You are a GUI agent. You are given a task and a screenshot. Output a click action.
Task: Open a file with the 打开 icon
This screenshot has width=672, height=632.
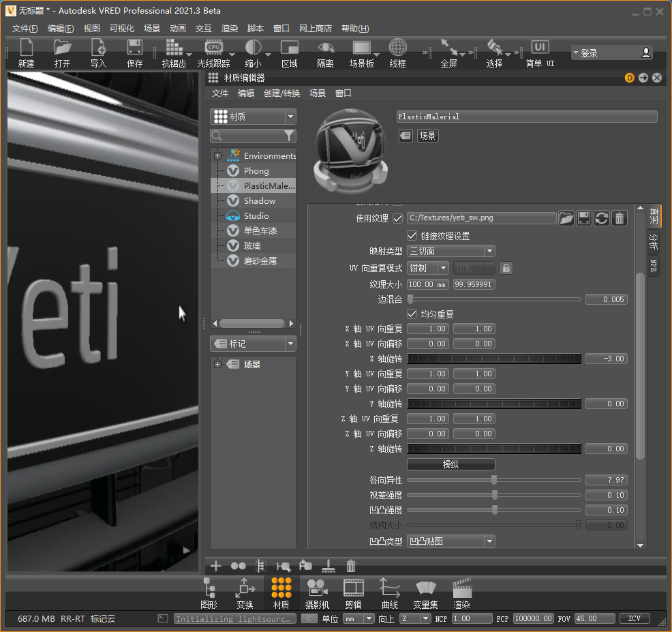coord(62,53)
